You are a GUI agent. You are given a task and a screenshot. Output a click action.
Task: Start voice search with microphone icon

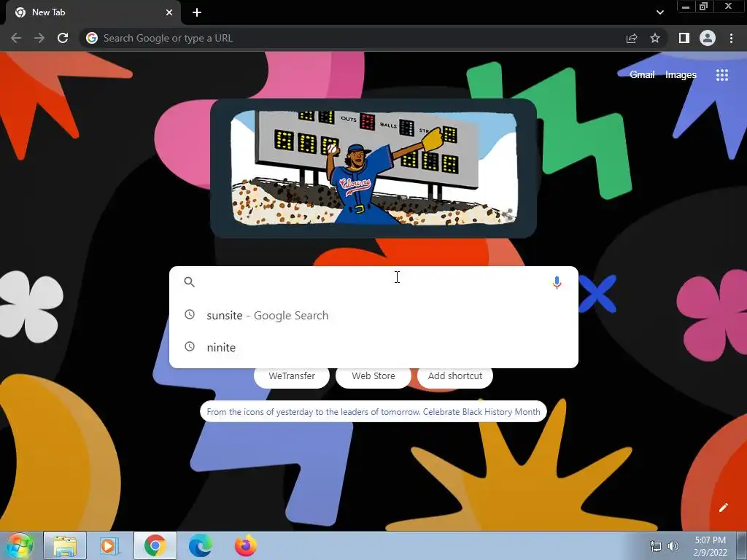click(557, 282)
